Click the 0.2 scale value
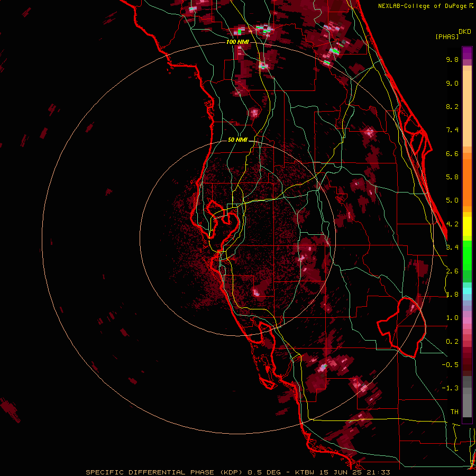 point(452,342)
